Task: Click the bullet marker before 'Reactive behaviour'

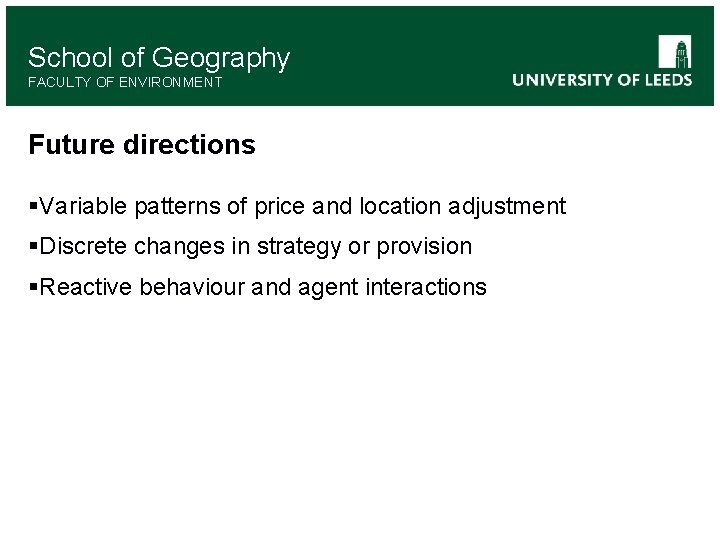Action: point(33,287)
